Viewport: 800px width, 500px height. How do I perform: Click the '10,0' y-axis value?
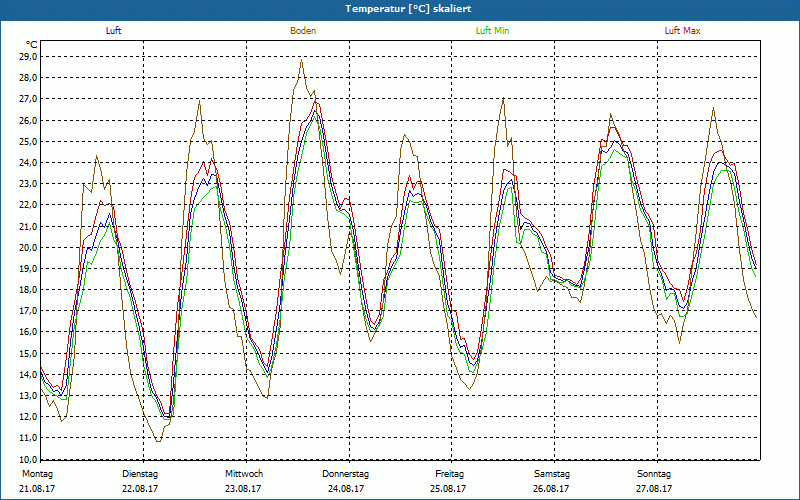click(28, 459)
